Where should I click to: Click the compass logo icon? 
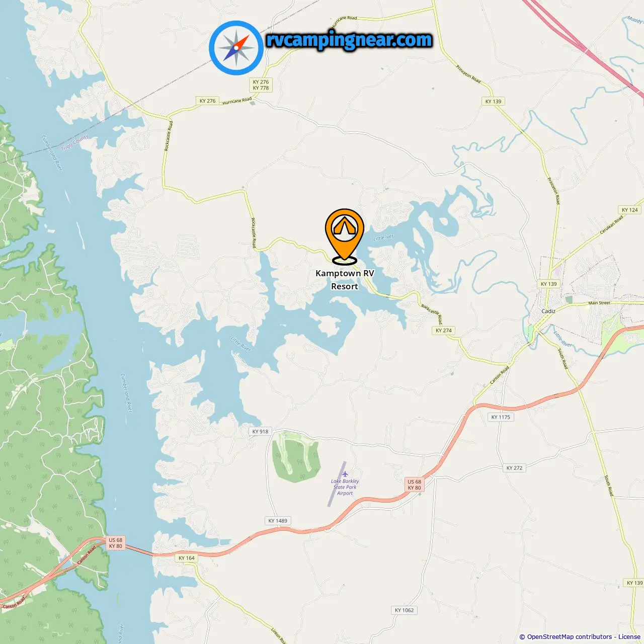[x=236, y=48]
